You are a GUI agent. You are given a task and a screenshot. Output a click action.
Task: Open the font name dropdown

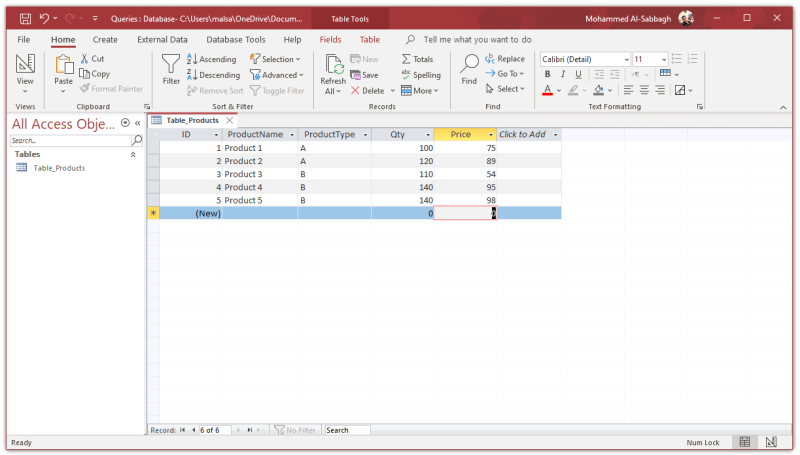[x=627, y=59]
